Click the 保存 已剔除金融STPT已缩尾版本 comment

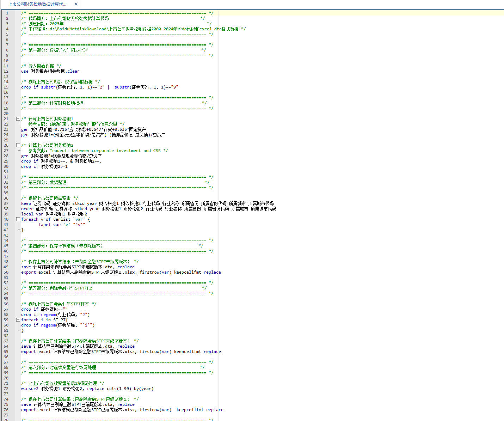click(80, 399)
